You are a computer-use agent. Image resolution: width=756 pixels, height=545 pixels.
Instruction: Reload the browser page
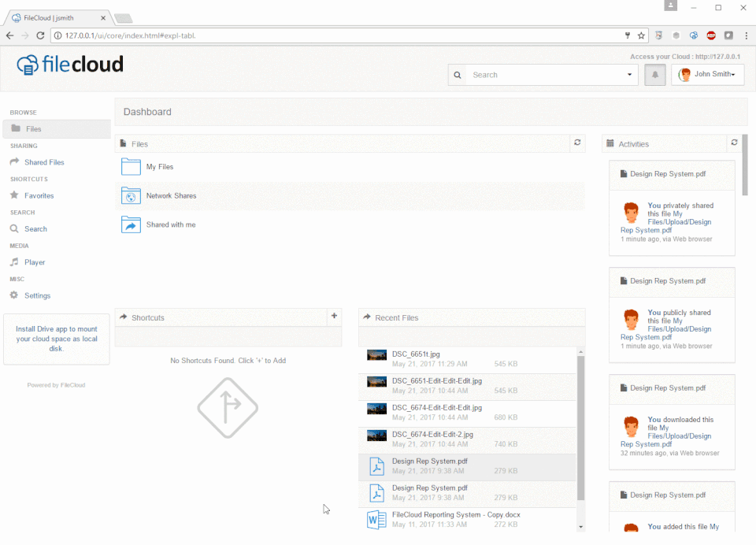tap(40, 35)
